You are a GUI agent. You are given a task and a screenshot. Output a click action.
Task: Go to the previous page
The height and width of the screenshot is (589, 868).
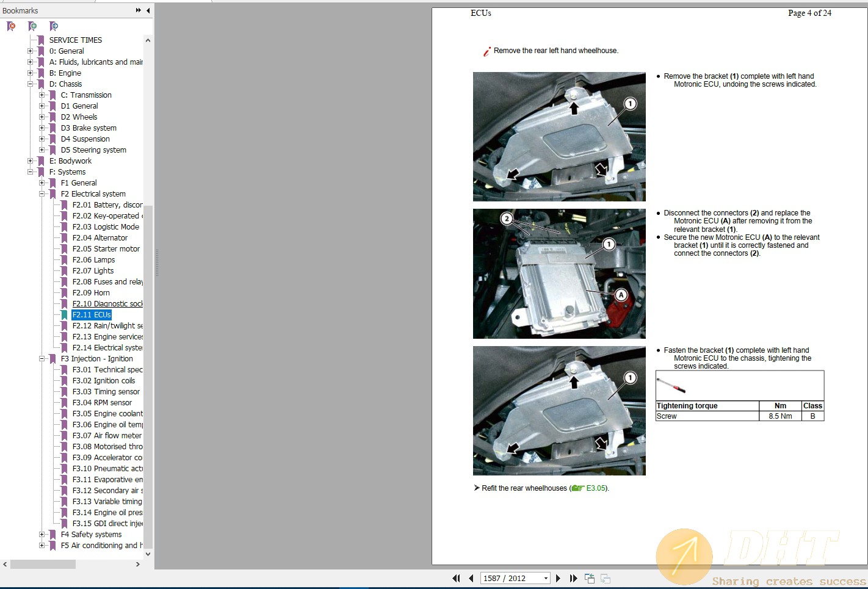471,578
